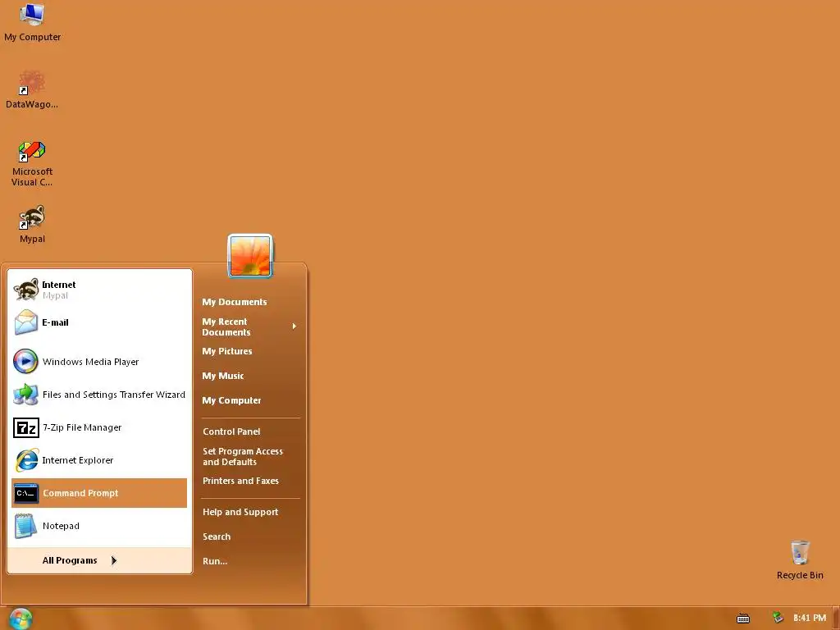Open My Documents in the Start menu
The width and height of the screenshot is (840, 630).
tap(249, 302)
